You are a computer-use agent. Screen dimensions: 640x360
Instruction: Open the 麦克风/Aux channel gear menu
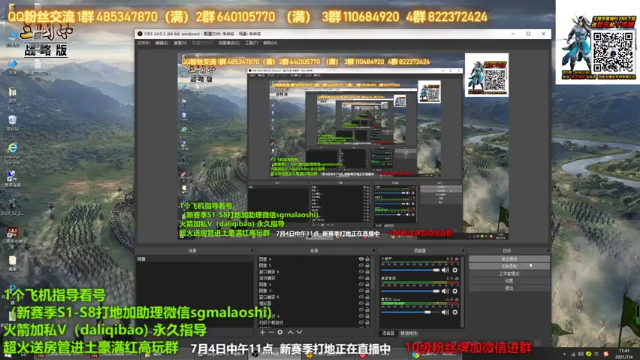coord(455,312)
